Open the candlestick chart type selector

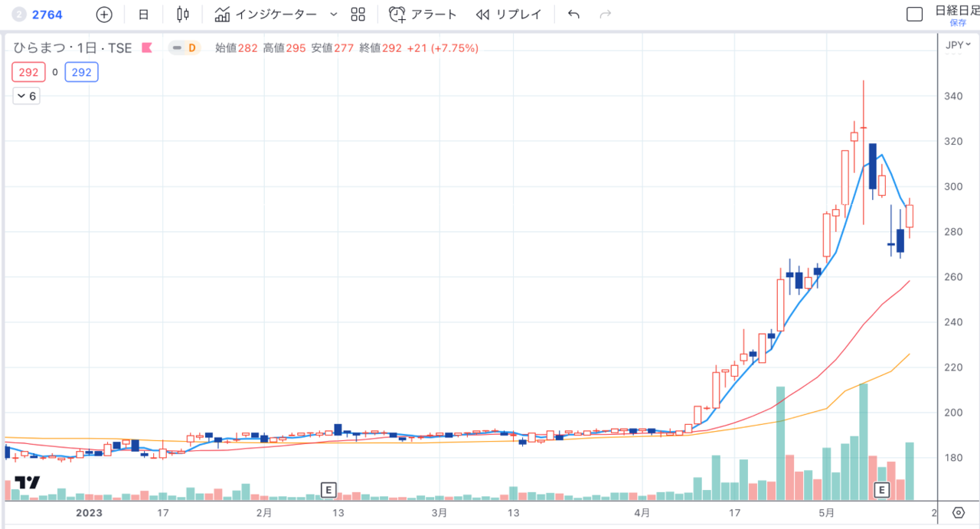[x=182, y=15]
